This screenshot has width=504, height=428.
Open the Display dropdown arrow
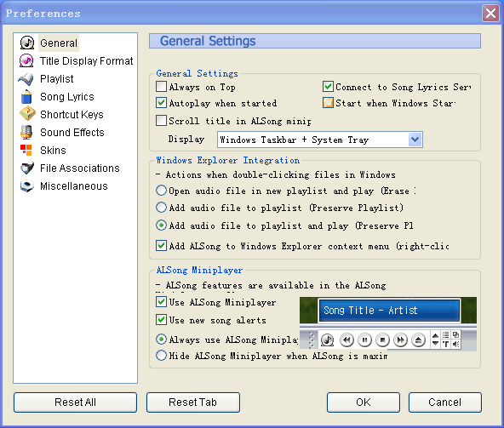tap(415, 140)
